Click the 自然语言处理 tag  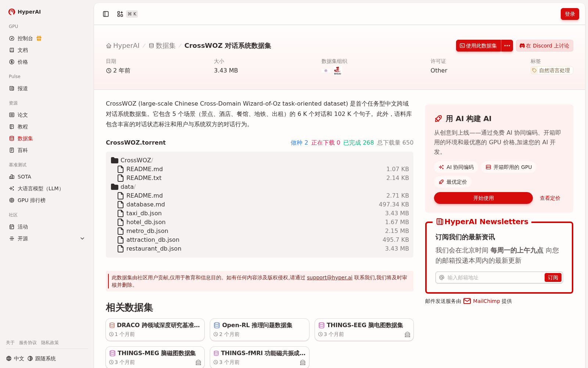click(x=552, y=70)
